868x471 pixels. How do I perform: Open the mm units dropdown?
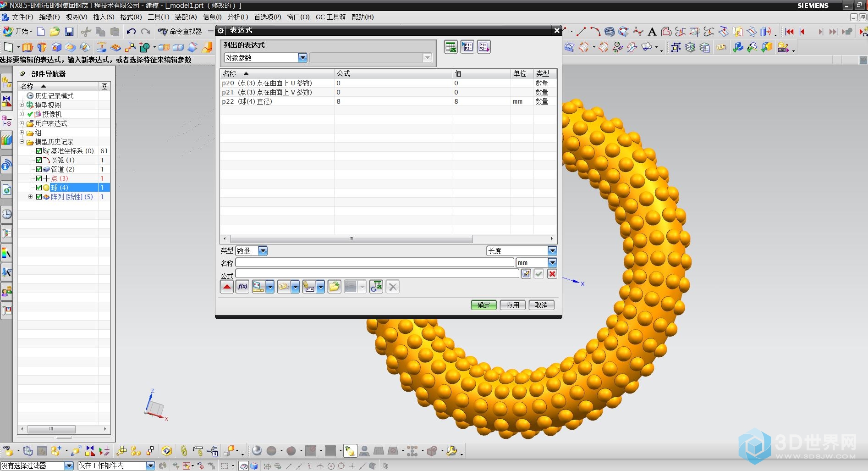click(552, 263)
